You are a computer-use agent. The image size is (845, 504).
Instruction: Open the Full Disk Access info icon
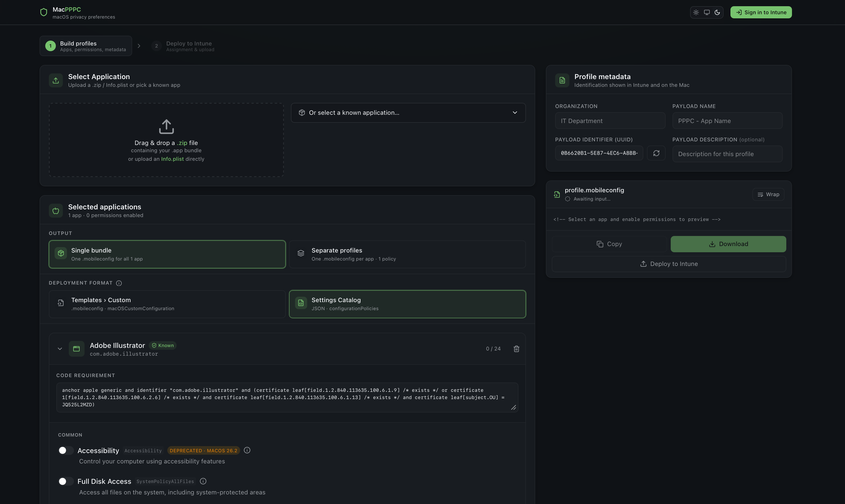click(x=203, y=481)
